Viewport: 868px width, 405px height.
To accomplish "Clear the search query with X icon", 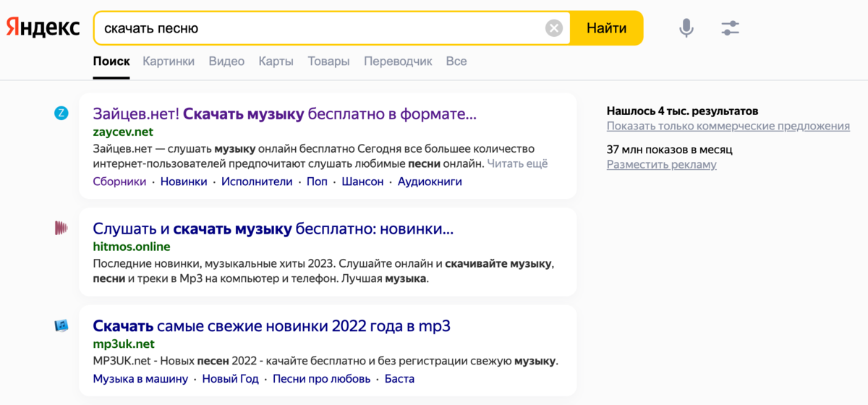I will click(x=554, y=28).
